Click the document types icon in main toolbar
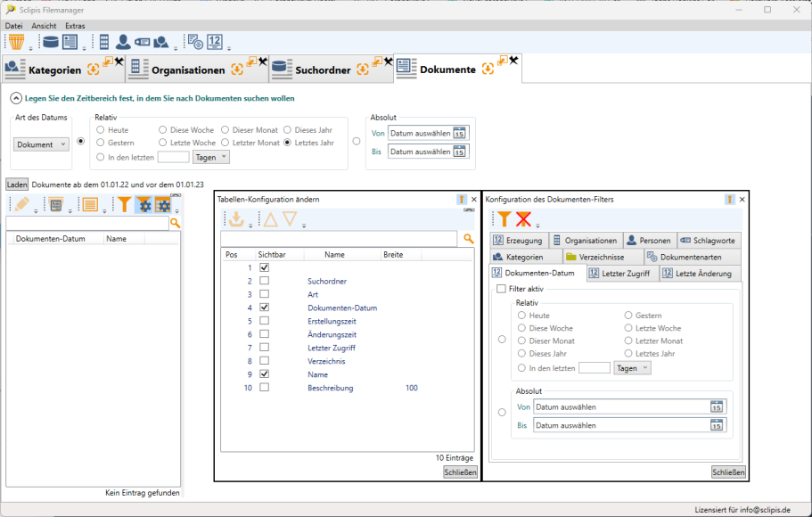Image resolution: width=812 pixels, height=517 pixels. [195, 41]
